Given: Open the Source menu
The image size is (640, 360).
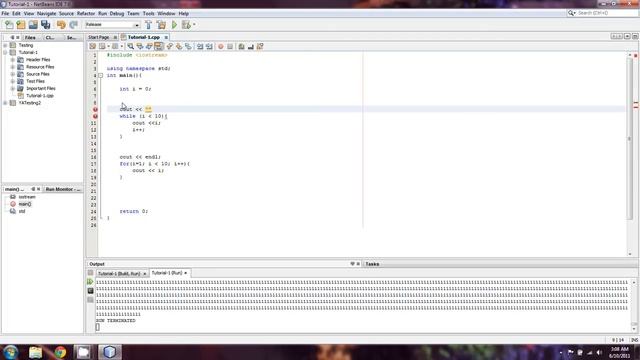Looking at the screenshot, I should click(66, 13).
